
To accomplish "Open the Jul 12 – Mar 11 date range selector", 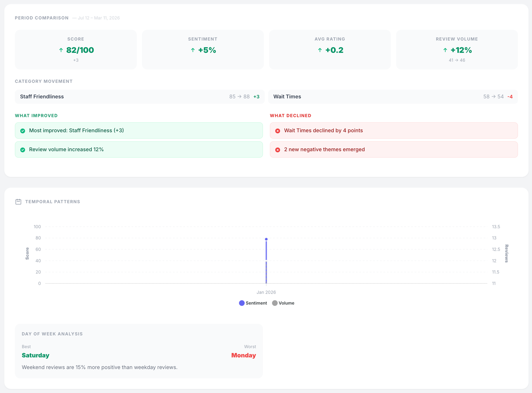I will (x=98, y=18).
